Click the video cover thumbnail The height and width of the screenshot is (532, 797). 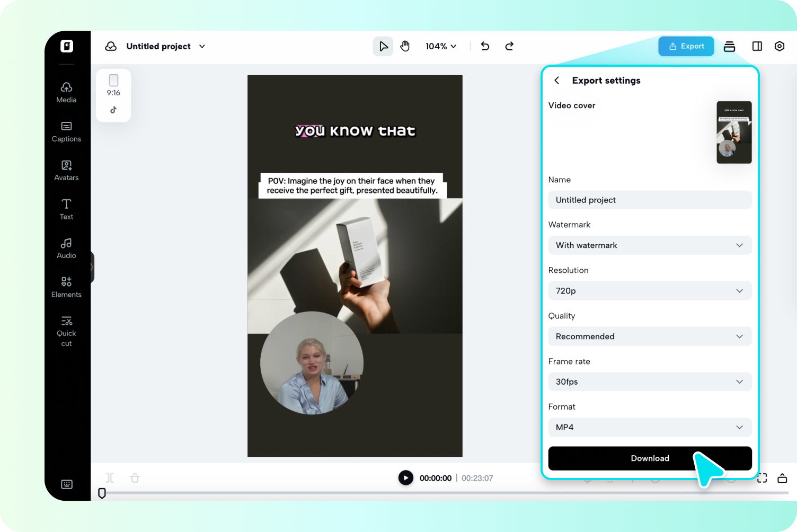coord(734,132)
